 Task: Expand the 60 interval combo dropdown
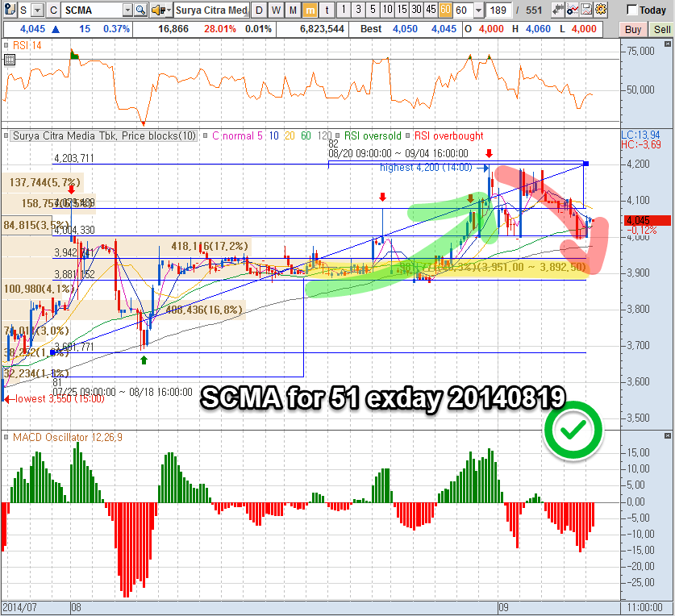[x=479, y=10]
